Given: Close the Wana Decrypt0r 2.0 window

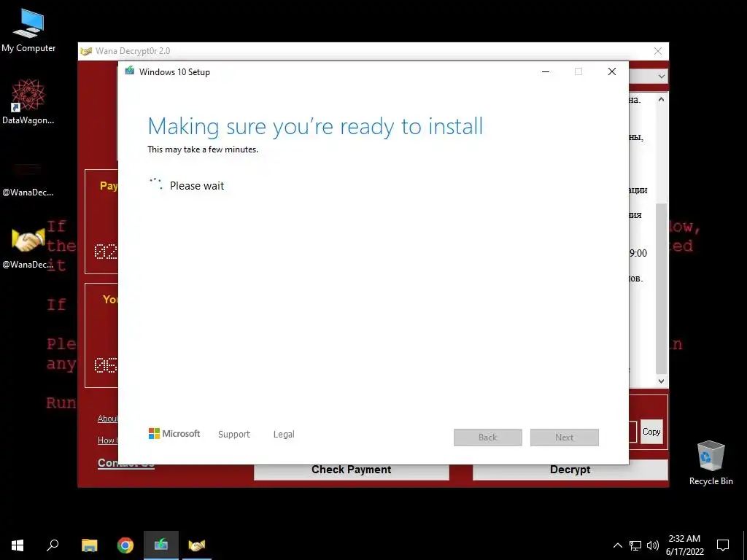Looking at the screenshot, I should coord(658,51).
